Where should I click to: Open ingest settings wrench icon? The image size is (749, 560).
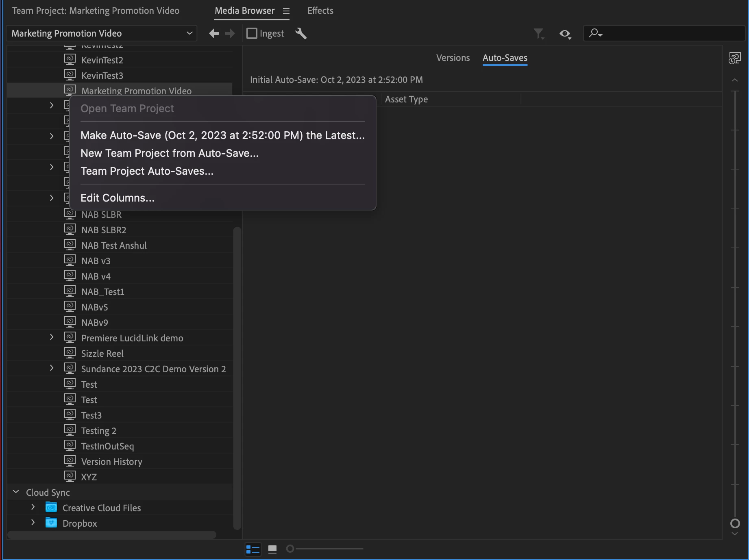click(x=301, y=33)
